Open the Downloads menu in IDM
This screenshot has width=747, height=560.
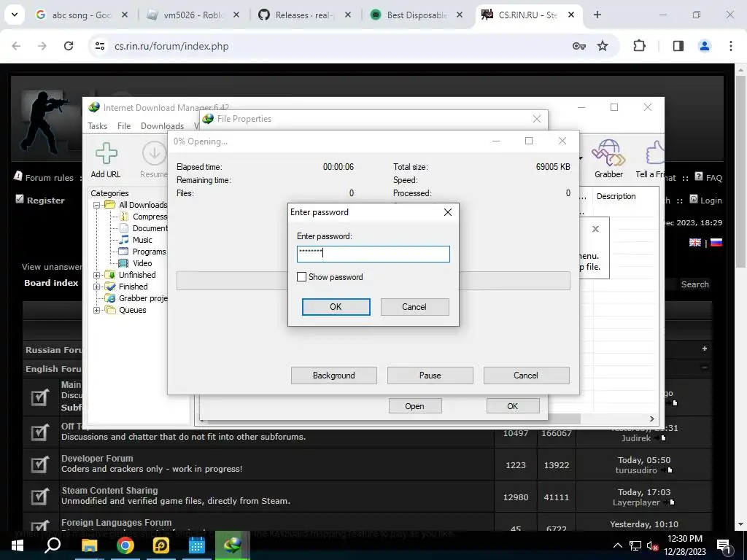(162, 125)
